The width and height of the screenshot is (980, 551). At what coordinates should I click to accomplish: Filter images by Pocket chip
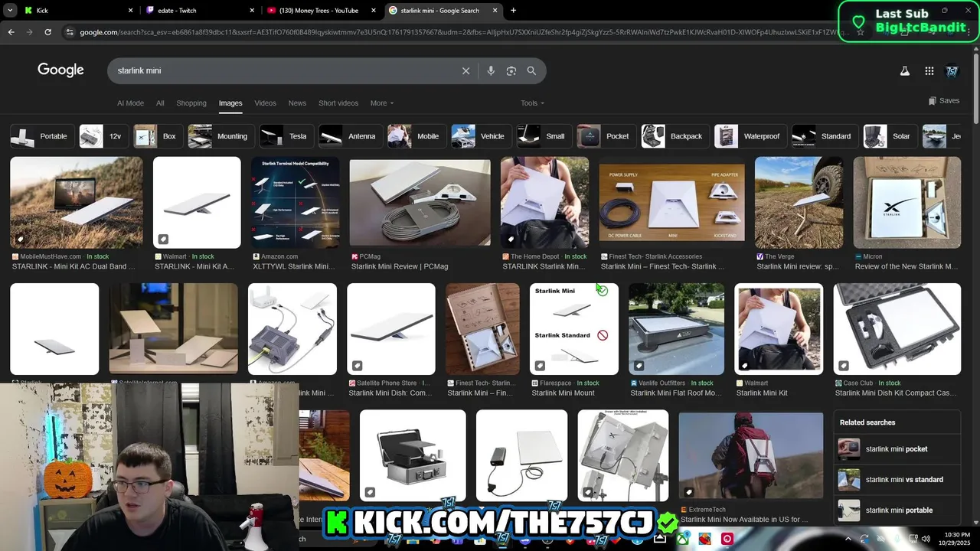[x=606, y=136]
